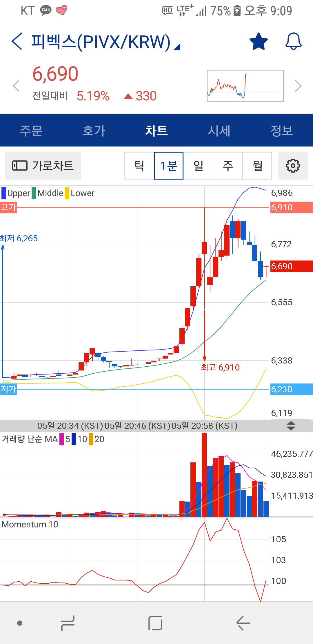
Task: Select the 월 monthly chart interval
Action: [257, 166]
